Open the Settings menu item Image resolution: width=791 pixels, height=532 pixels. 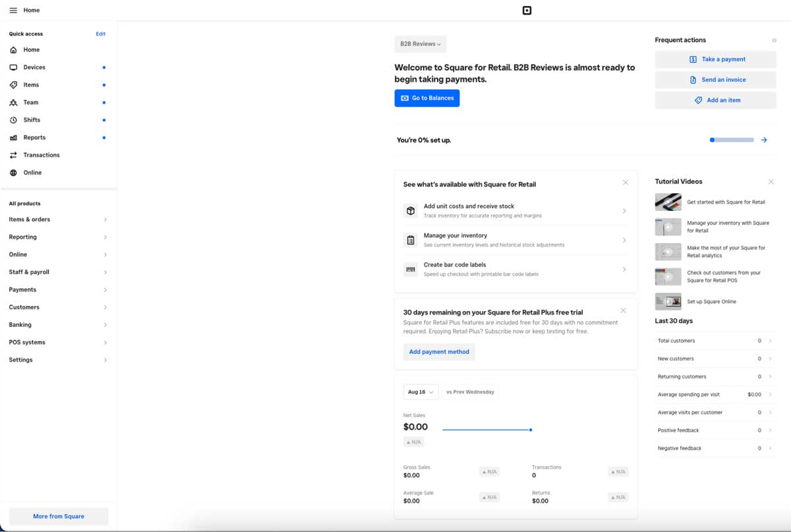[x=58, y=360]
